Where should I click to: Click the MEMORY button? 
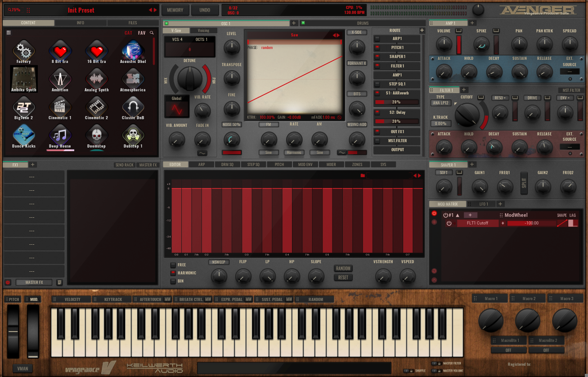click(x=175, y=10)
